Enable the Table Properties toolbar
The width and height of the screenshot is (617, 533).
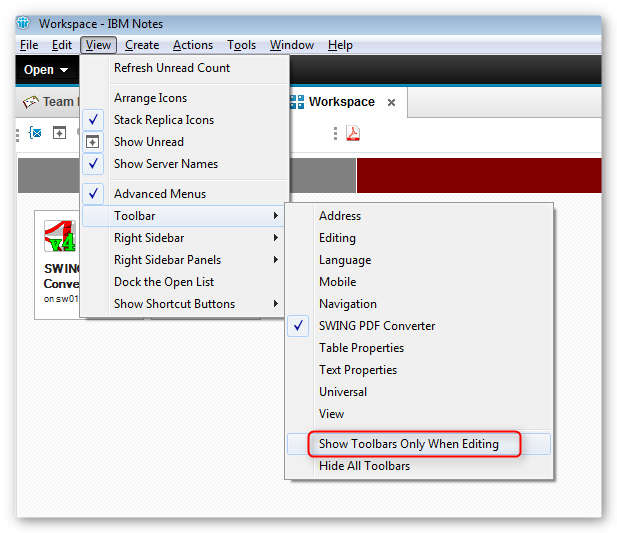click(x=419, y=348)
